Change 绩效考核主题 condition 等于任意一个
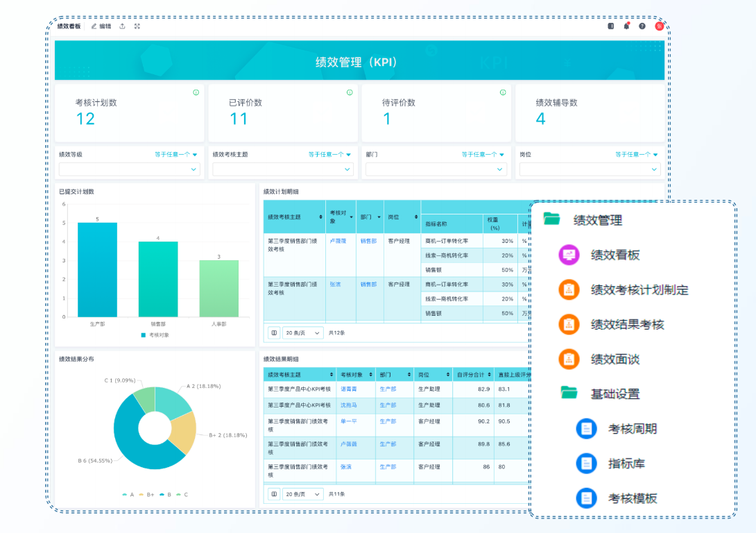Viewport: 756px width, 533px height. coord(329,154)
